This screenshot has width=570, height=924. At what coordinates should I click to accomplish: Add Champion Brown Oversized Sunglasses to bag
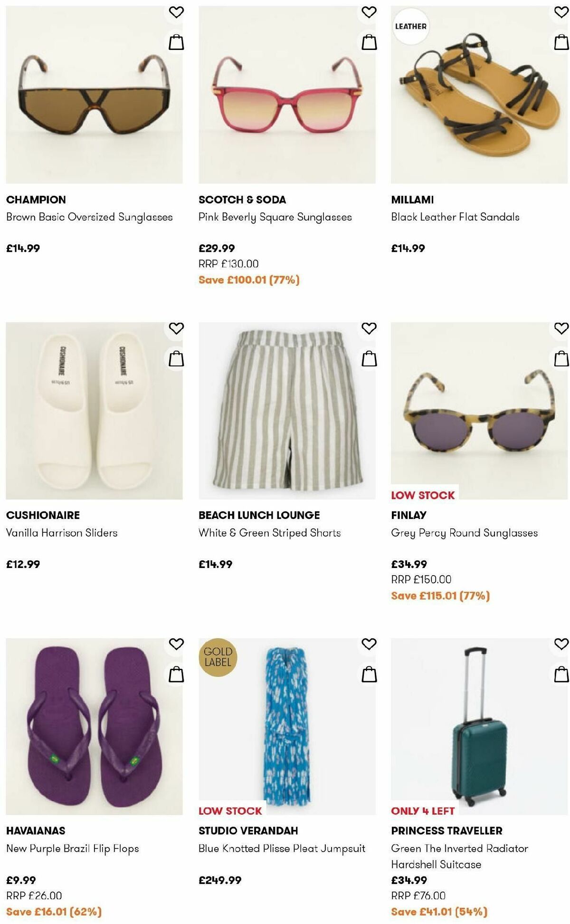pos(176,42)
